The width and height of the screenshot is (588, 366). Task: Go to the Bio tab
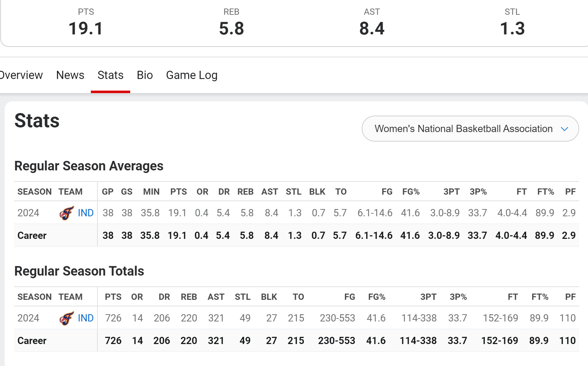tap(145, 75)
